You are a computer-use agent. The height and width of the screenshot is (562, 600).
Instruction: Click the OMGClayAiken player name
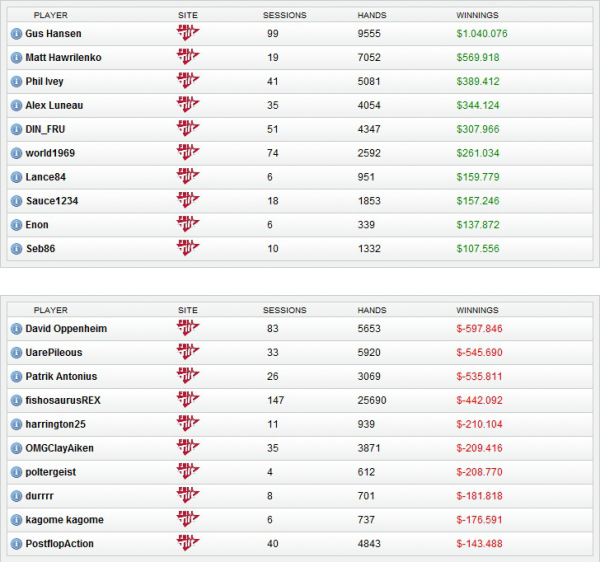60,448
